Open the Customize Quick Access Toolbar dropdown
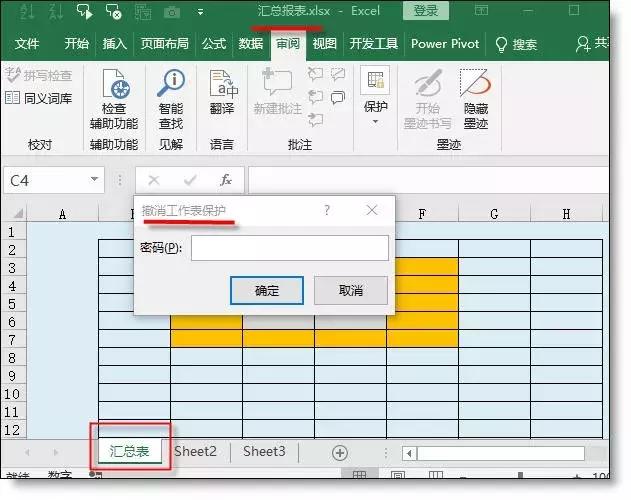Image resolution: width=631 pixels, height=500 pixels. pos(200,12)
